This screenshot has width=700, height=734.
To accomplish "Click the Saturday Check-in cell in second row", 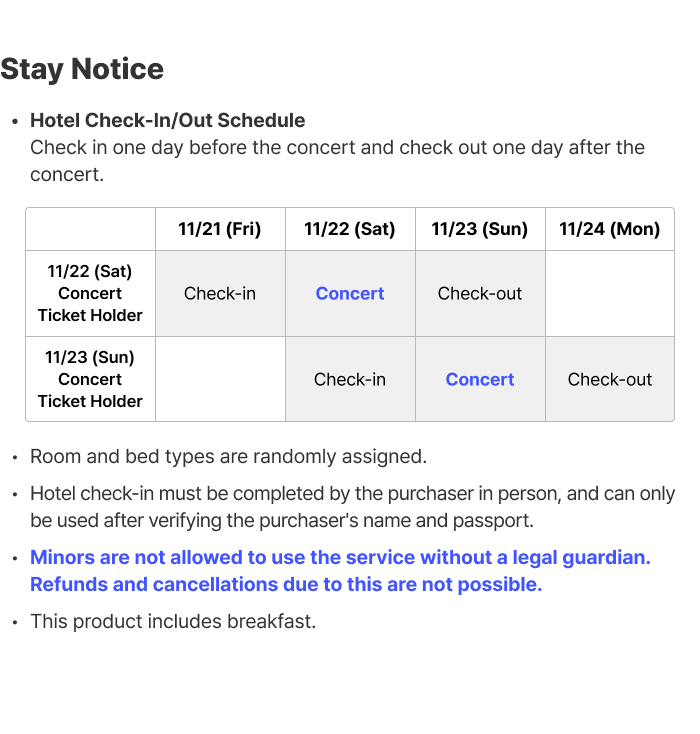I will pyautogui.click(x=350, y=379).
